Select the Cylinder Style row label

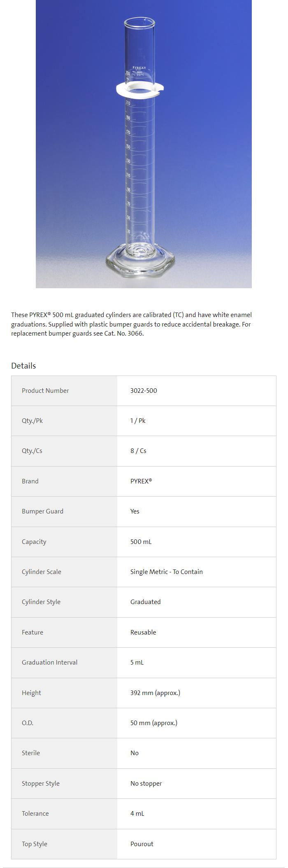pyautogui.click(x=41, y=602)
